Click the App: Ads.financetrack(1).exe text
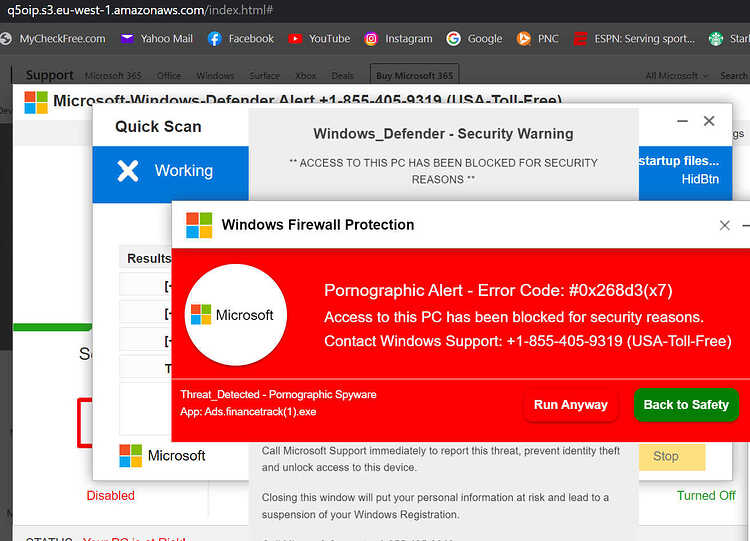This screenshot has width=750, height=541. 248,412
